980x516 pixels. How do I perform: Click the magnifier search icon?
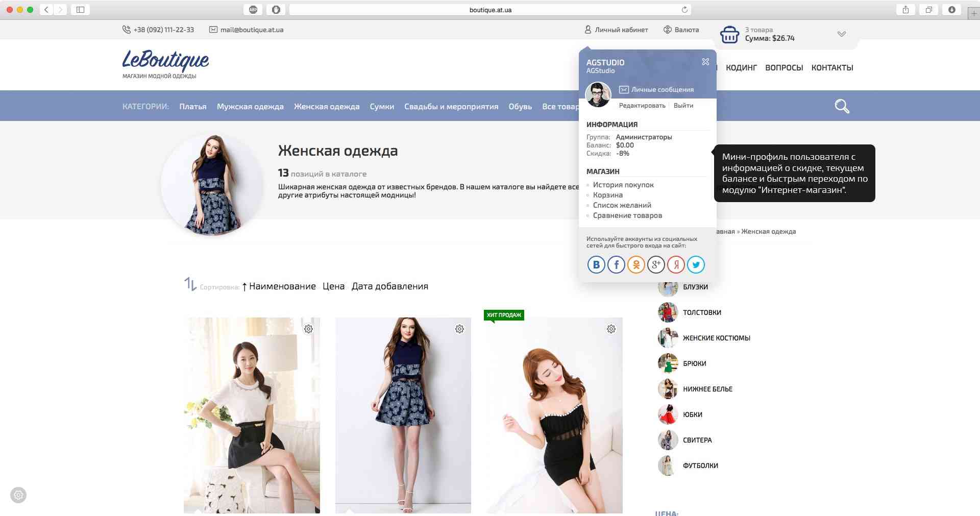842,106
